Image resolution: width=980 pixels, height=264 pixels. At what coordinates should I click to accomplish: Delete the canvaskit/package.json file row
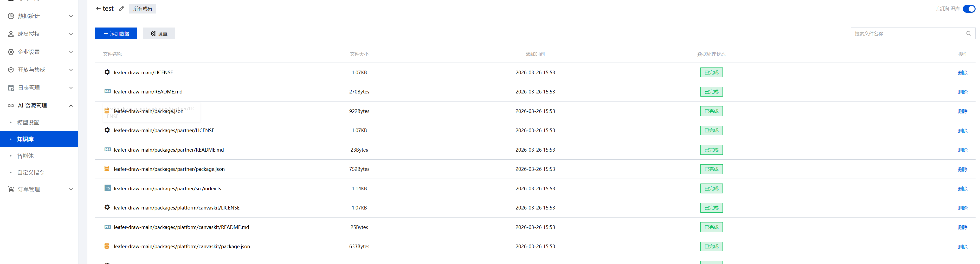point(962,247)
